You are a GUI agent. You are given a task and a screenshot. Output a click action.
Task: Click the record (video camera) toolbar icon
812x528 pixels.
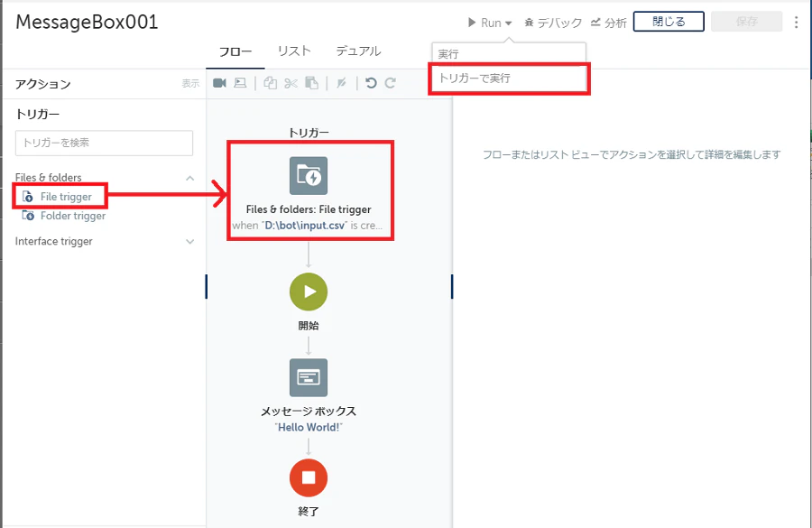219,83
